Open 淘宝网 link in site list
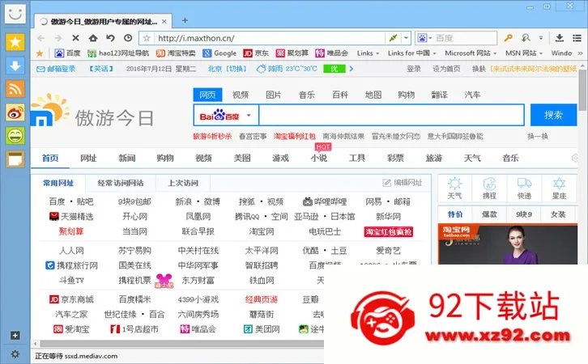The image size is (588, 364). [x=262, y=232]
